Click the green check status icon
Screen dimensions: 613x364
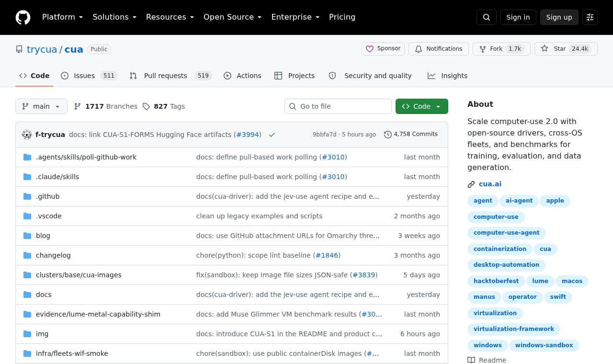click(x=272, y=135)
